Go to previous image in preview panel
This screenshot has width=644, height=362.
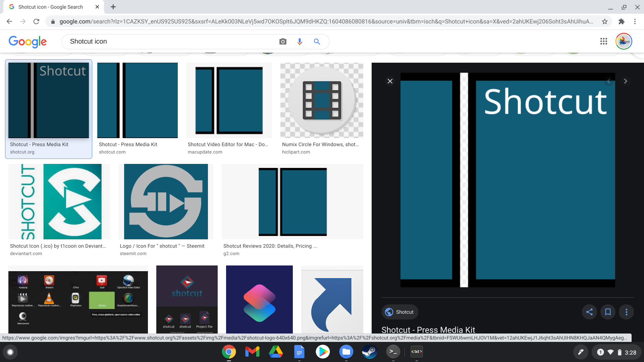[609, 81]
